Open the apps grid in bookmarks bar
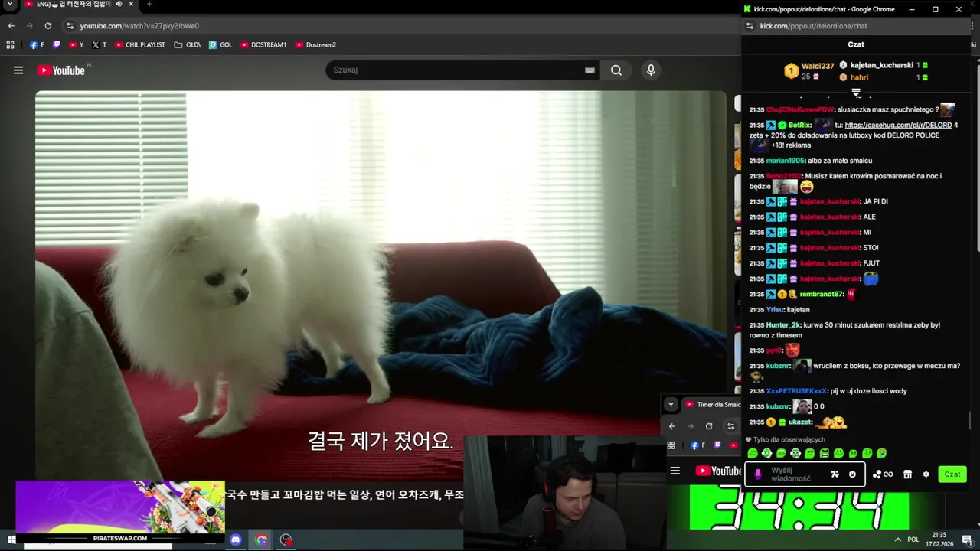The image size is (980, 551). tap(11, 45)
